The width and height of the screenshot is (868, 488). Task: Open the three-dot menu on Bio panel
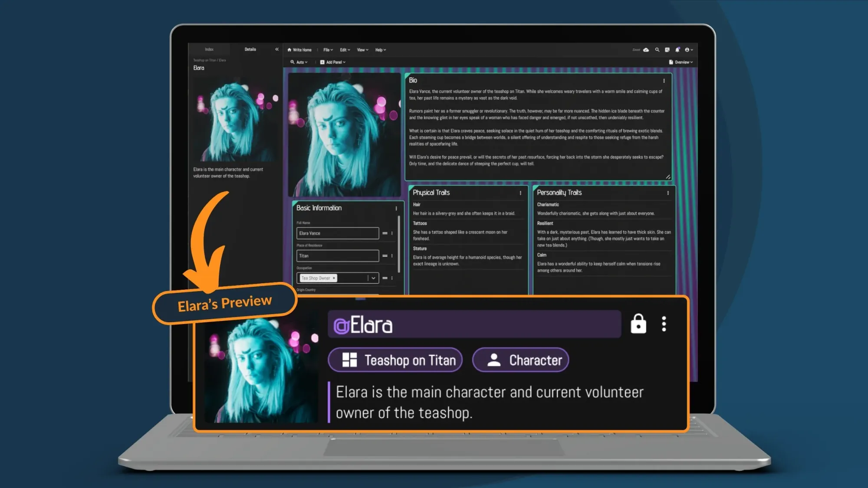pos(664,81)
